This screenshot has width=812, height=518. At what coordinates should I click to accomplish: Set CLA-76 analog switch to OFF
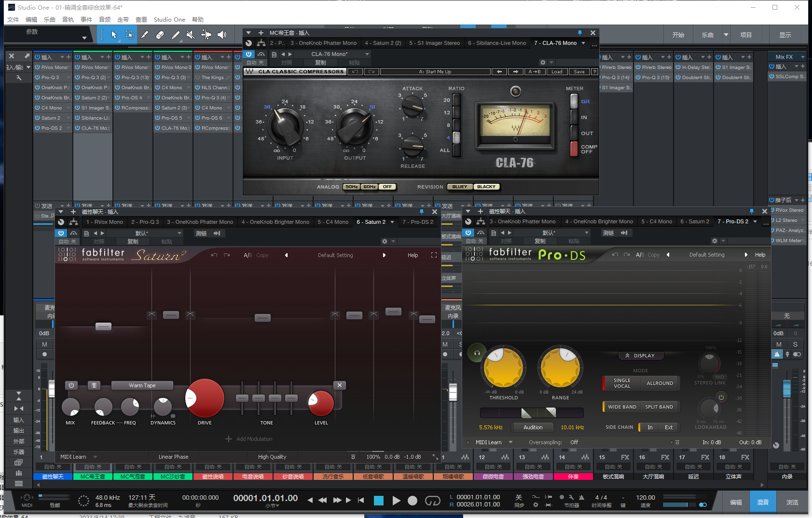tap(387, 187)
